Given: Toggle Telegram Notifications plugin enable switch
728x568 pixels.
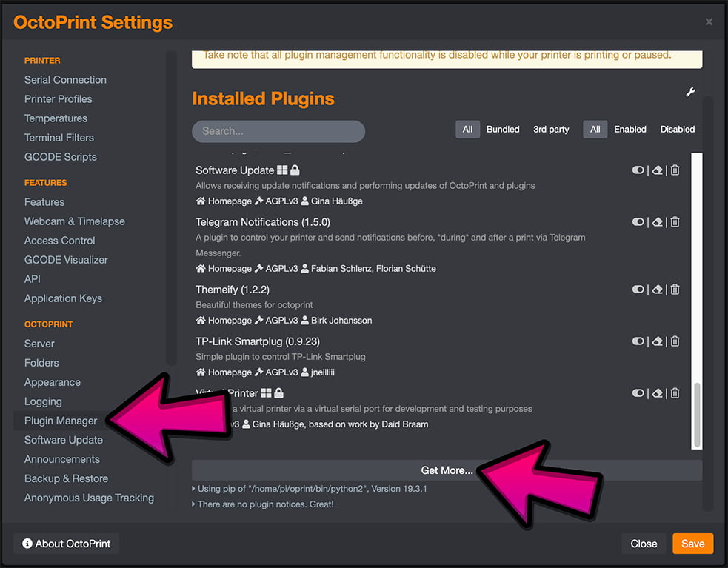Looking at the screenshot, I should click(638, 222).
